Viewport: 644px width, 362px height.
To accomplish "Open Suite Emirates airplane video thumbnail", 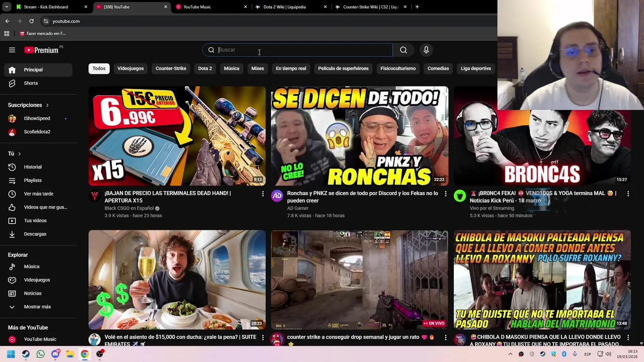I will point(177,280).
